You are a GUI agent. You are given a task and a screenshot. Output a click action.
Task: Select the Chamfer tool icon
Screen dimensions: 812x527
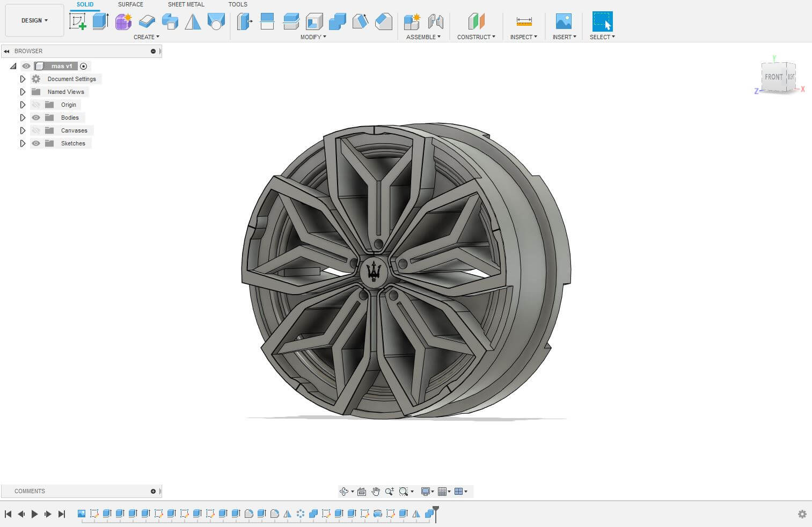pos(383,21)
